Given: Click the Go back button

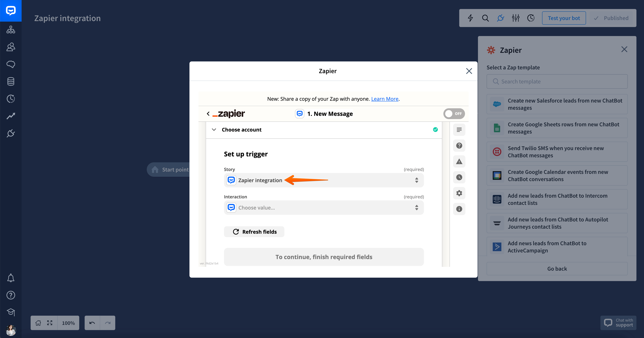Looking at the screenshot, I should point(557,269).
